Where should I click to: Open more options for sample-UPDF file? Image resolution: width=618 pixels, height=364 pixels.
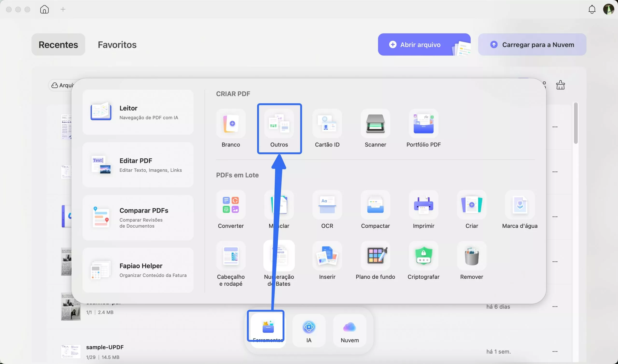pyautogui.click(x=555, y=351)
